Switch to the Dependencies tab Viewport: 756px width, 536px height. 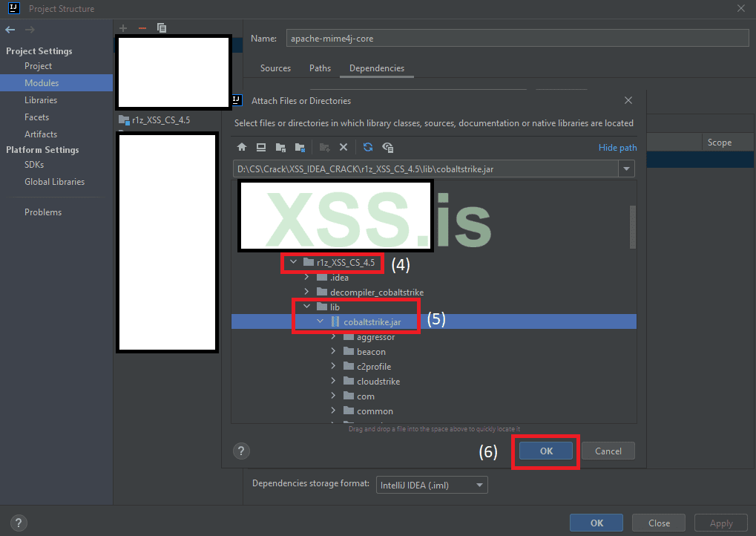[377, 68]
